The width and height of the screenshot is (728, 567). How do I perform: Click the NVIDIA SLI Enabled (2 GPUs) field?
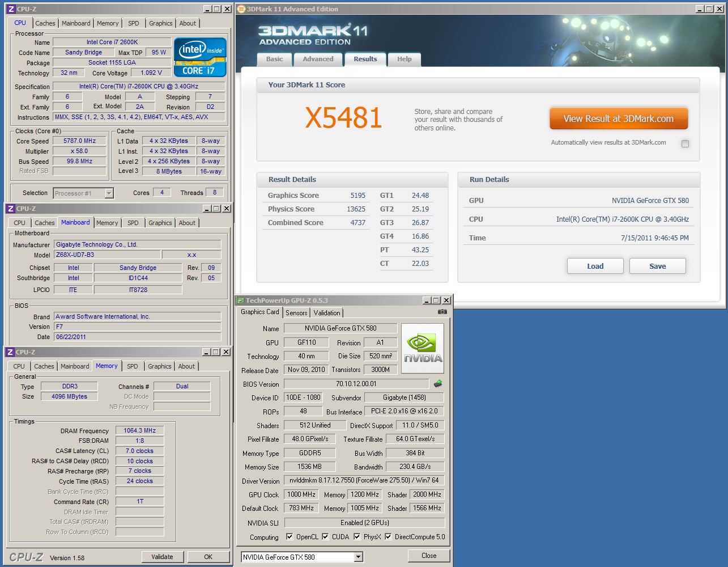(x=364, y=523)
